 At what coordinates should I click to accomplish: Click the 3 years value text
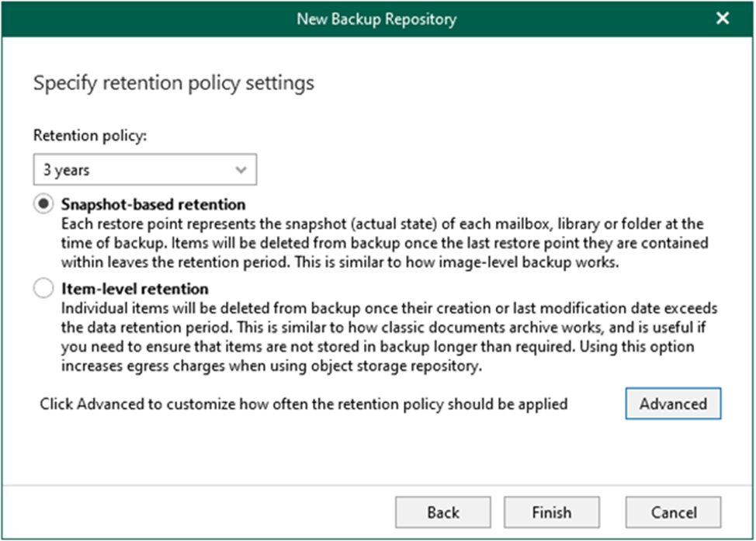67,170
